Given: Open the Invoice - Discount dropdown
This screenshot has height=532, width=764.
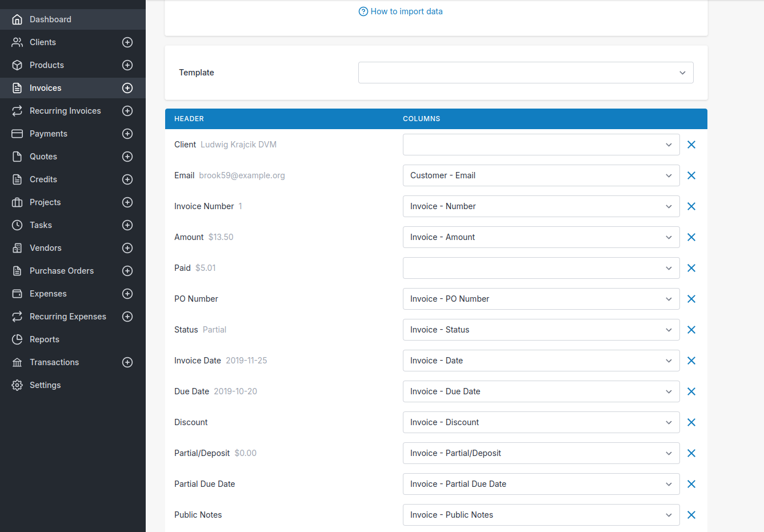Looking at the screenshot, I should click(541, 422).
